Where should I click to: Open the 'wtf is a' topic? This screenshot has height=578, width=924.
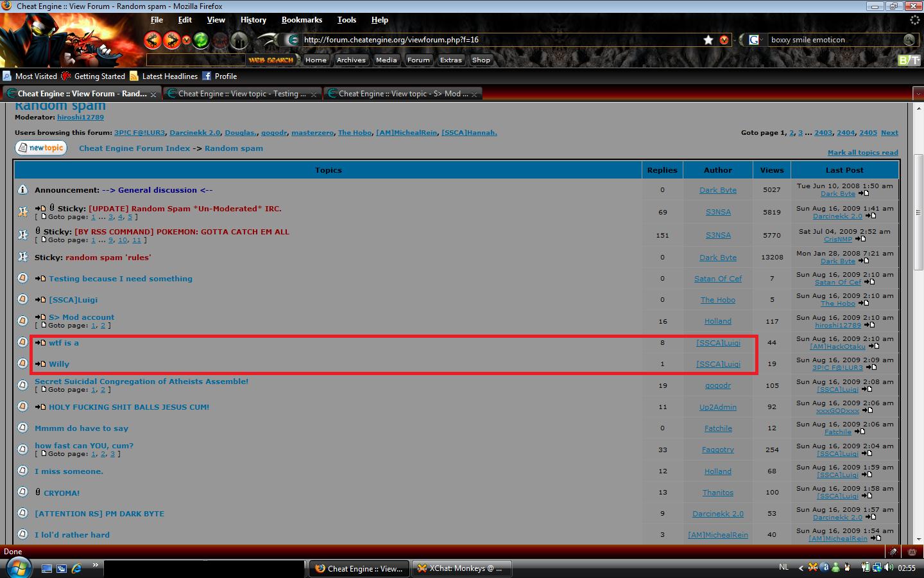click(64, 343)
